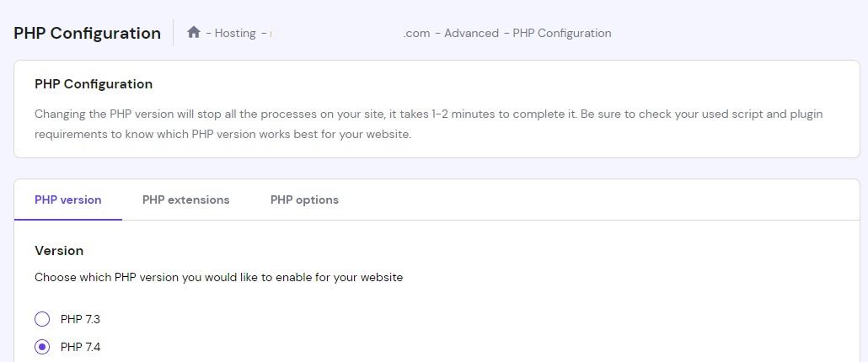Screen dimensions: 868x362
Task: Click the separator dash after Hosting
Action: point(264,34)
